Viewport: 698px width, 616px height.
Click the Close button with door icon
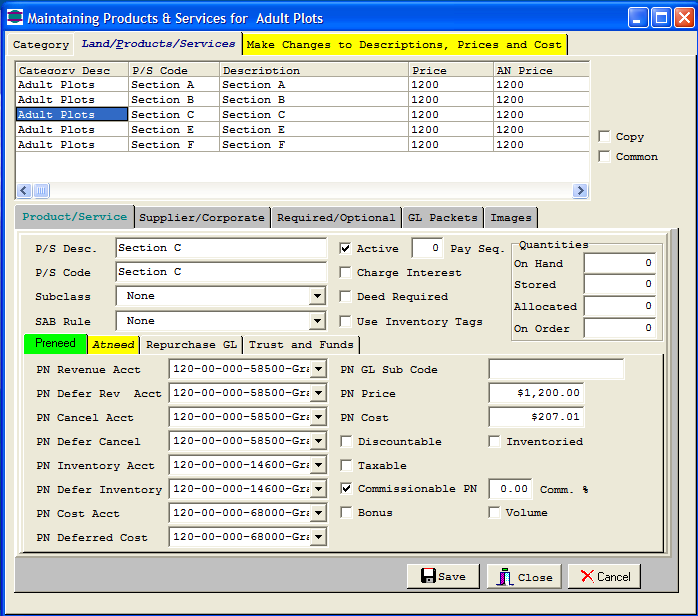524,577
